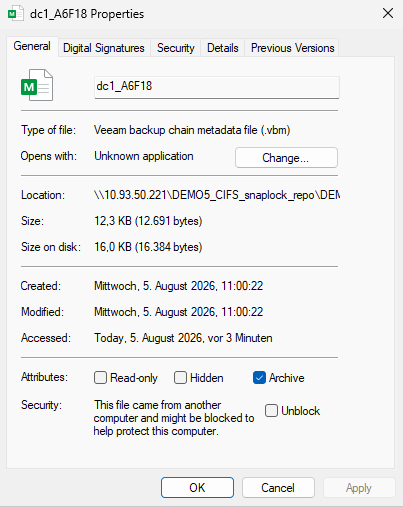403x507 pixels.
Task: Open the Details tab
Action: (223, 48)
